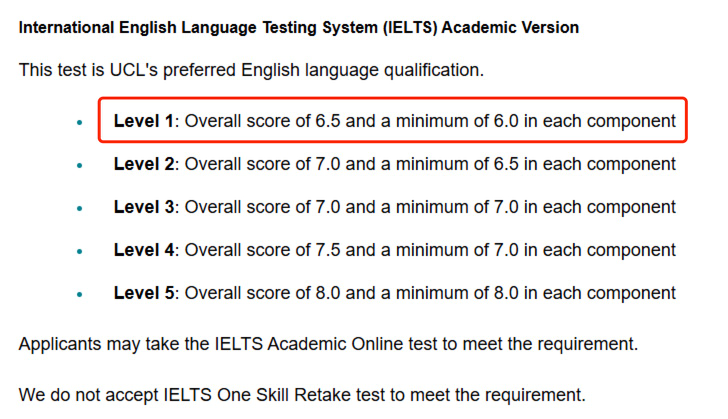Click the IELTS Academic Online test sentence

pos(328,345)
